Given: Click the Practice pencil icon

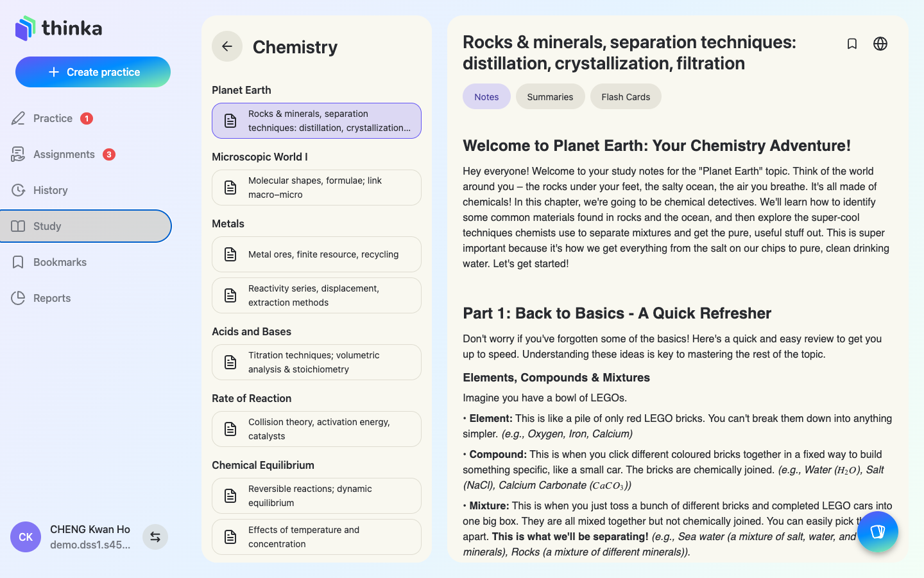Looking at the screenshot, I should (x=18, y=118).
